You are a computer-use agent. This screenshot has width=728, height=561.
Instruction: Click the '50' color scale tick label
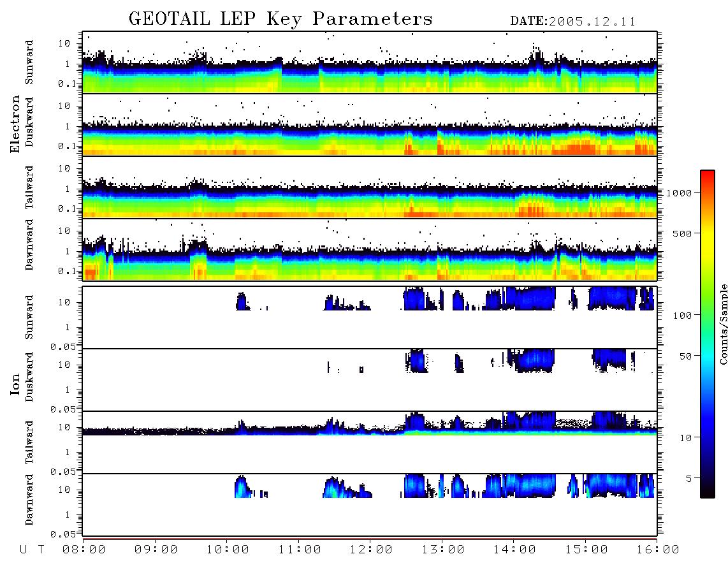[x=685, y=356]
